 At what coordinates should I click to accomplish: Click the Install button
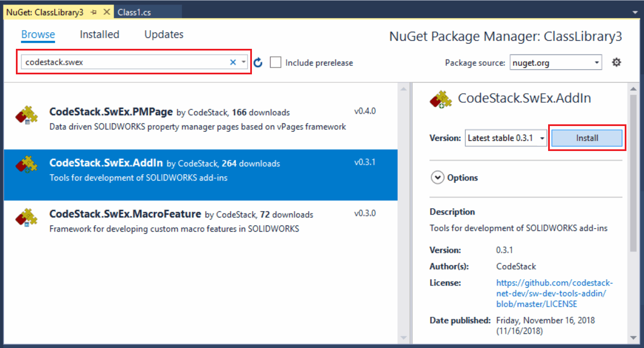point(587,138)
